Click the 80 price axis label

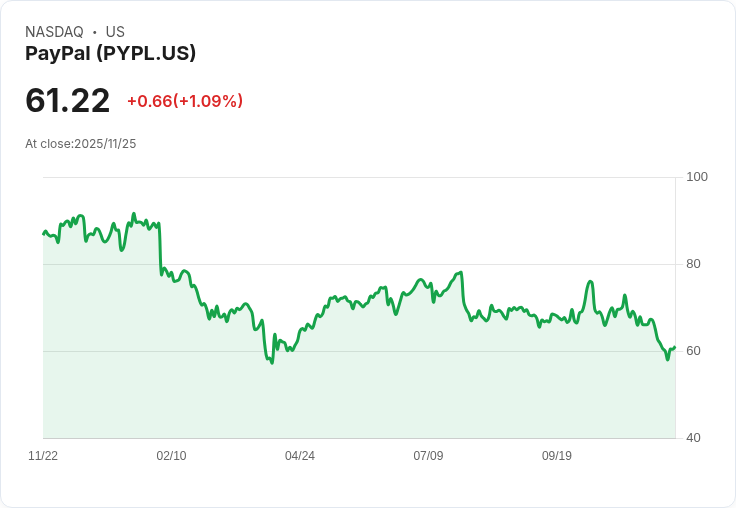[693, 264]
